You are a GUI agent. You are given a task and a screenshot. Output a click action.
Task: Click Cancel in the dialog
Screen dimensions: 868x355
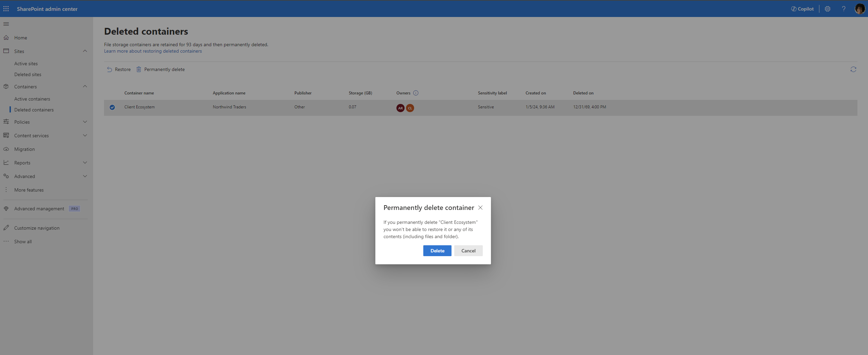coord(468,251)
